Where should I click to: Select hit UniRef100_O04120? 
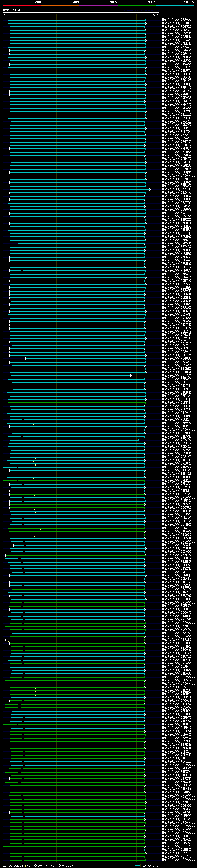[177, 206]
